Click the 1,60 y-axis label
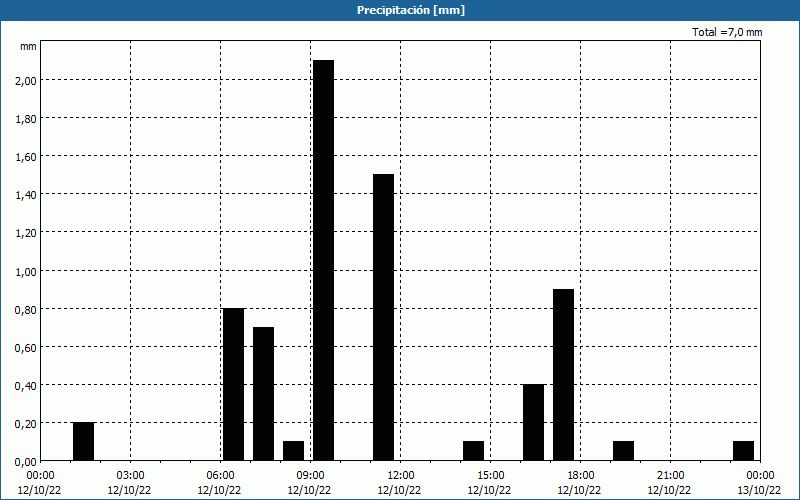The image size is (800, 500). 26,157
